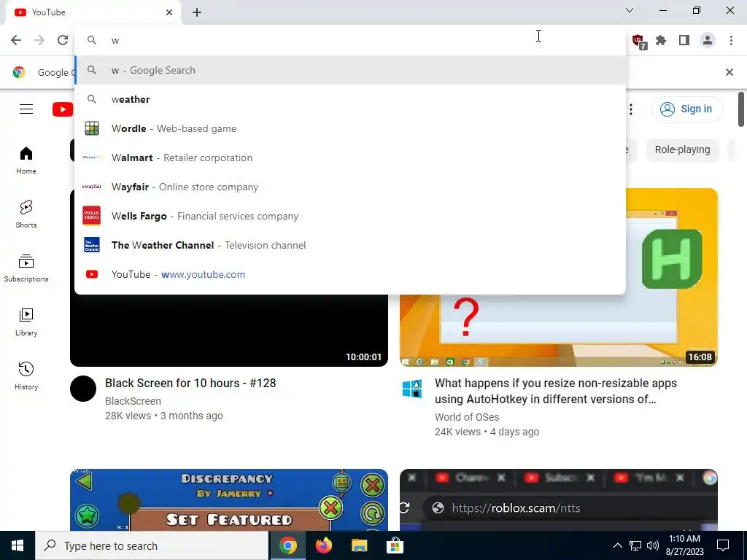Go to YouTube Home in sidebar
The height and width of the screenshot is (560, 747).
tap(26, 160)
